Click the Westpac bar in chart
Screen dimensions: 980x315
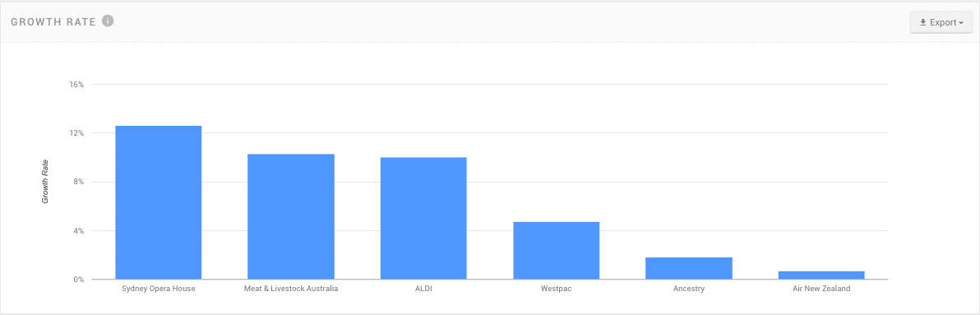(x=557, y=251)
